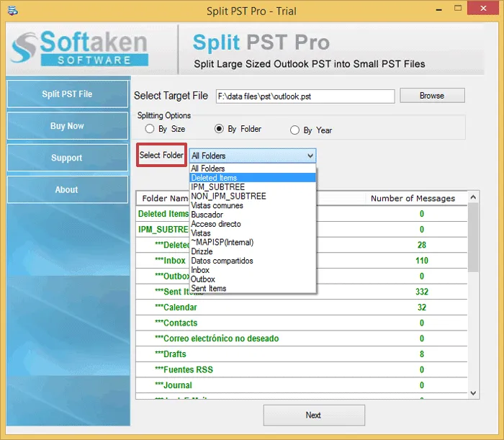The image size is (504, 440).
Task: Click message count 110 in the table
Action: 422,261
